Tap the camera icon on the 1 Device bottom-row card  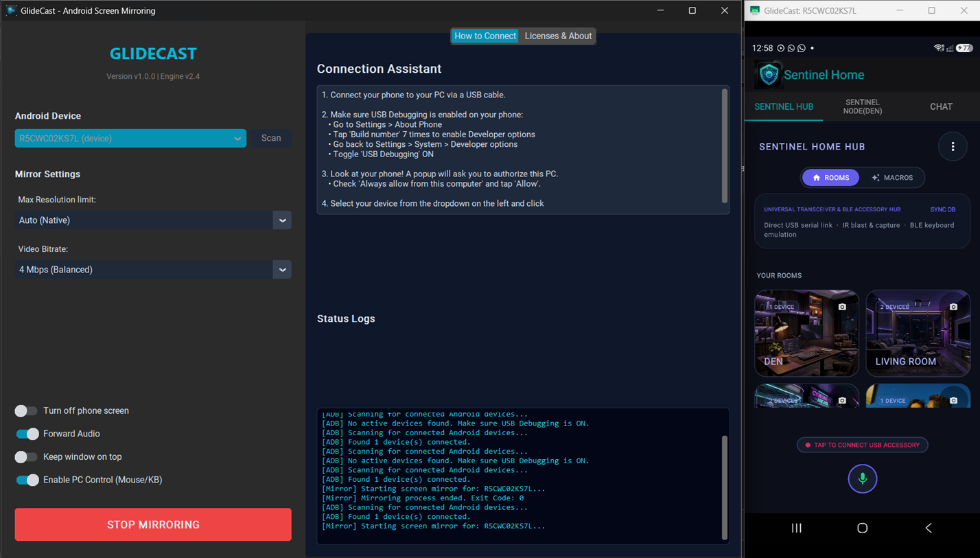coord(953,400)
